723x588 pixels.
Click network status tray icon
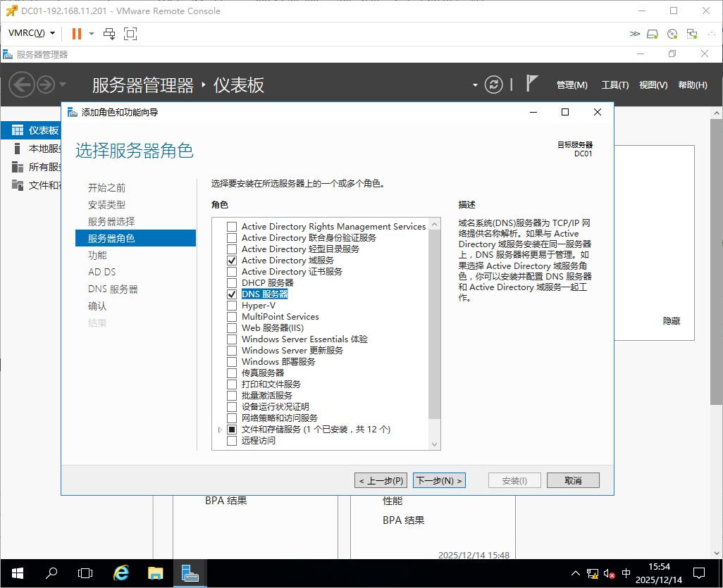pyautogui.click(x=593, y=574)
